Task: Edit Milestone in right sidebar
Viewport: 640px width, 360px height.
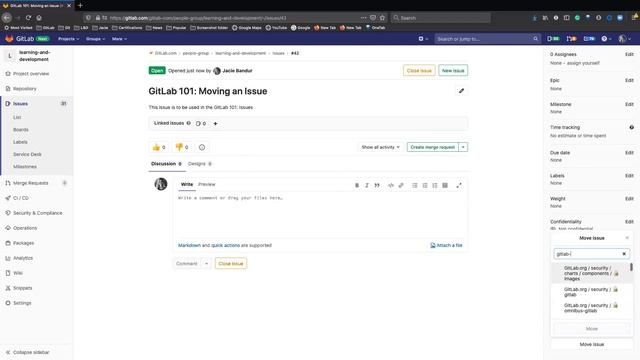Action: click(629, 104)
